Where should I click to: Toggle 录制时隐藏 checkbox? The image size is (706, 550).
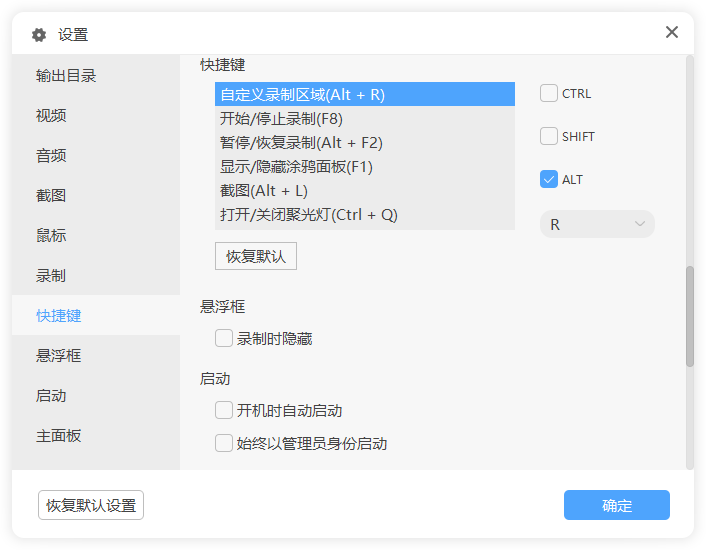click(x=224, y=339)
